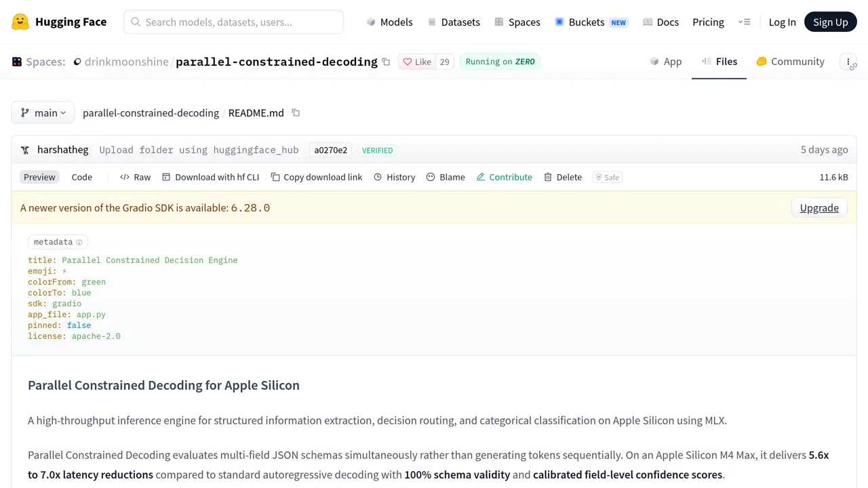
Task: Click the Community tab emoji icon
Action: point(762,62)
